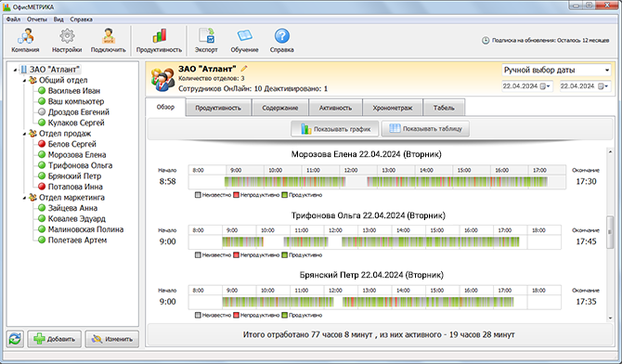This screenshot has width=622, height=364.
Task: Open the Продуктивность chart icon
Action: point(159,36)
